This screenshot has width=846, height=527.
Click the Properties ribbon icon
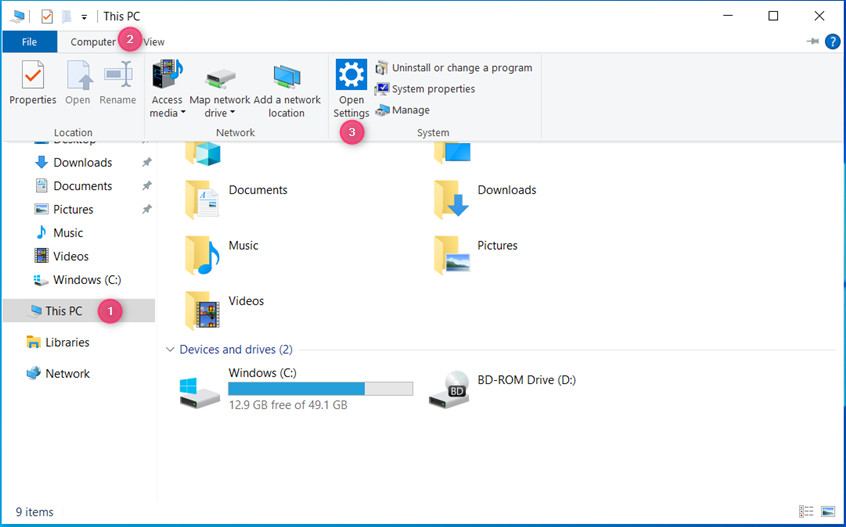click(32, 75)
